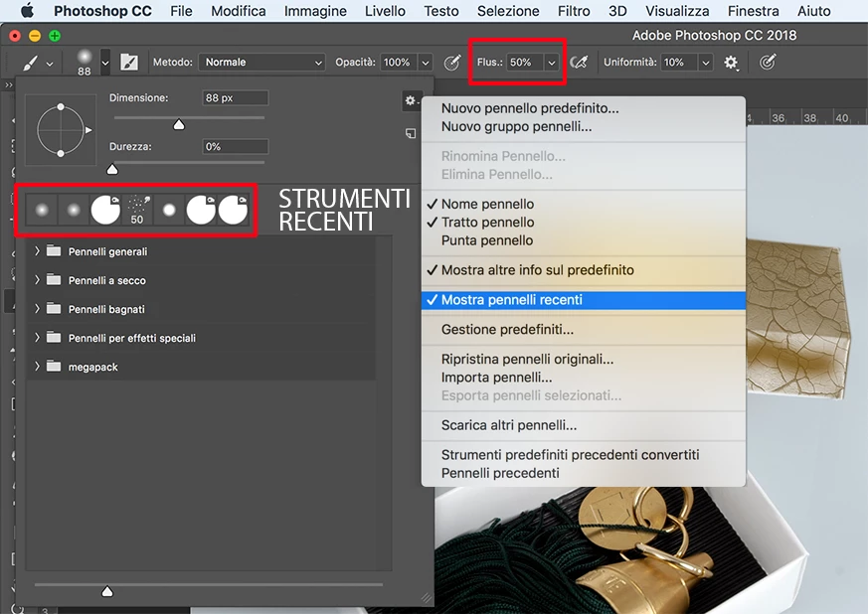Image resolution: width=868 pixels, height=614 pixels.
Task: Select the first soft round recent brush
Action: tap(42, 210)
